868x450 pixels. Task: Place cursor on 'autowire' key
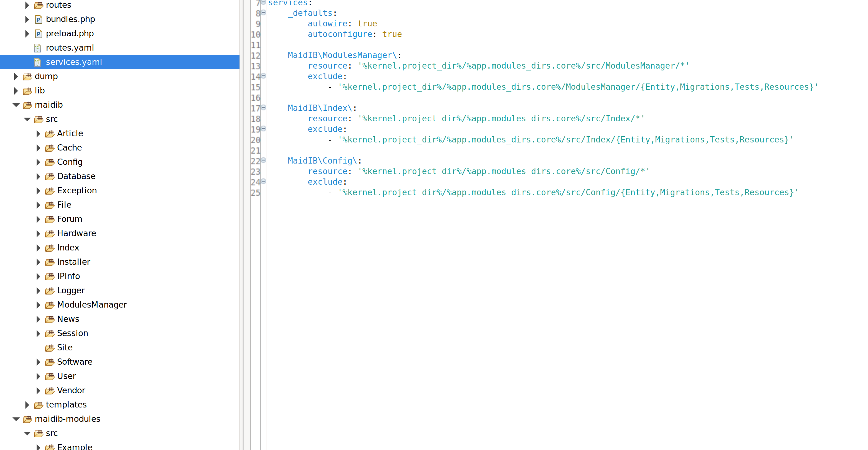point(328,24)
